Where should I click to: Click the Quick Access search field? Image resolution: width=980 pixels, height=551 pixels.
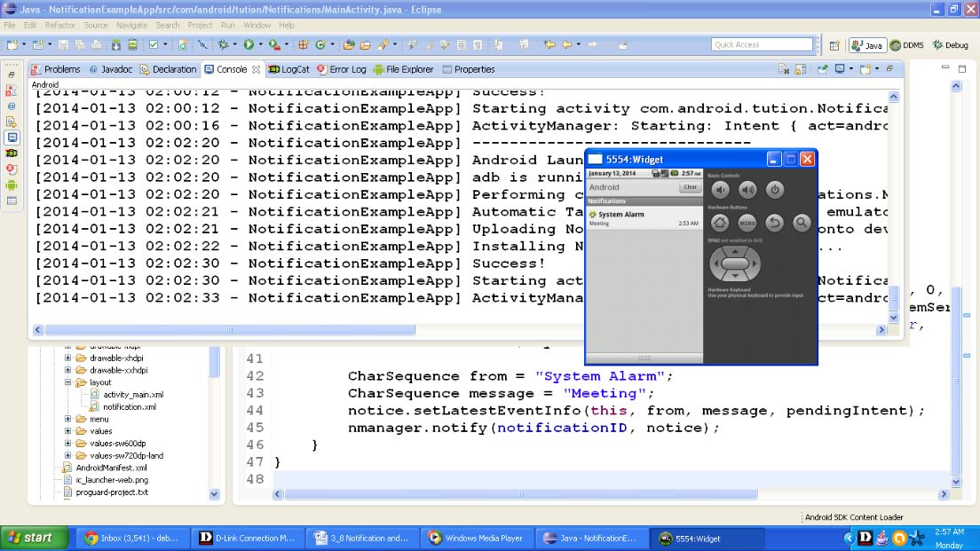[x=762, y=44]
